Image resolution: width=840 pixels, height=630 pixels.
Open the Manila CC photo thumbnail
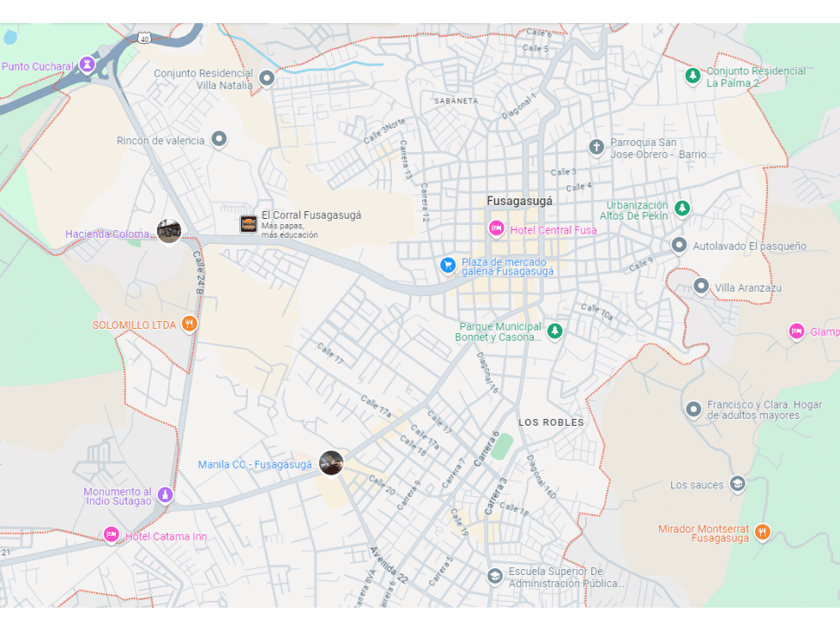coord(331,463)
